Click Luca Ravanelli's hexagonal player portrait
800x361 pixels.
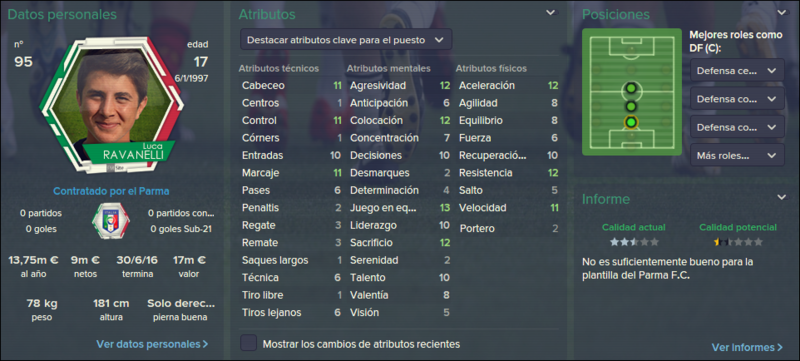click(x=110, y=105)
